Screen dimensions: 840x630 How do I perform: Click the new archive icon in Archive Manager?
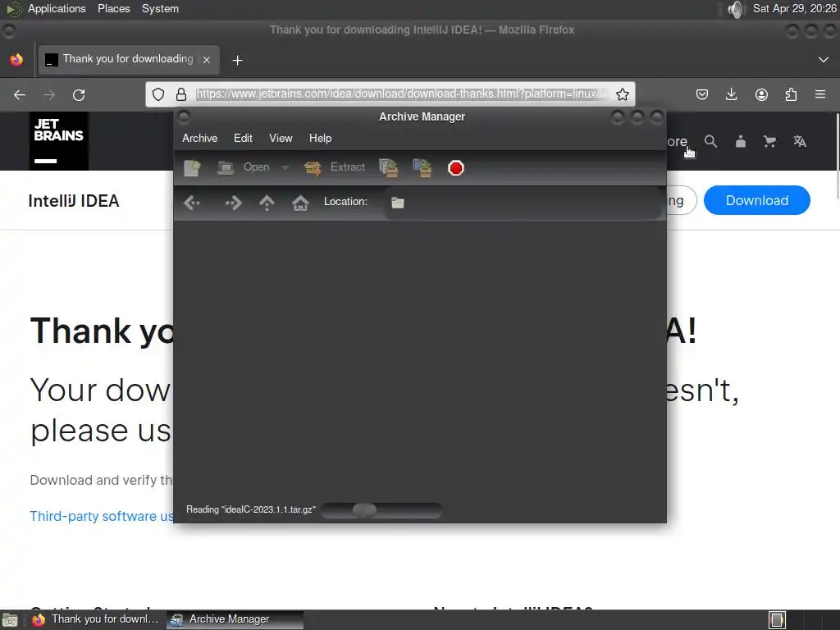coord(192,167)
